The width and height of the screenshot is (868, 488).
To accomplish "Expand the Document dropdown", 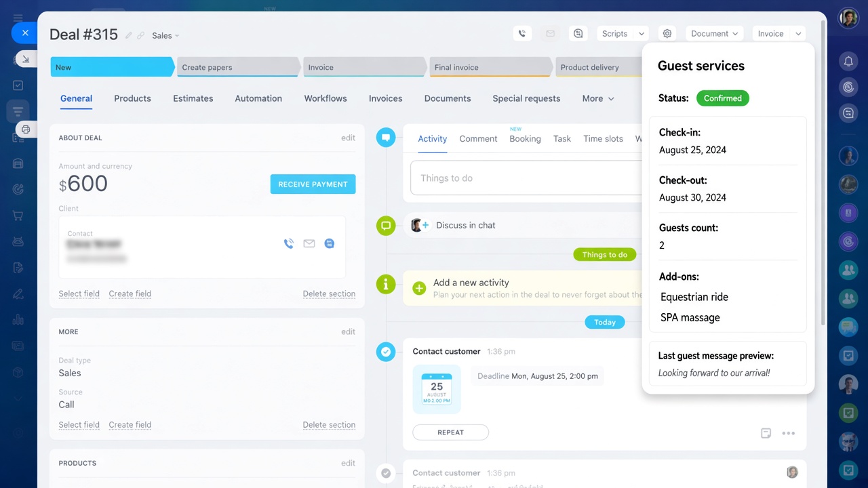I will [715, 33].
